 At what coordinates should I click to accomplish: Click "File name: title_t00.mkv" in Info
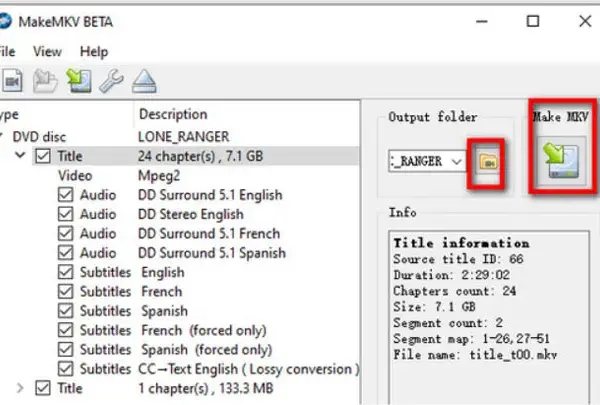475,355
